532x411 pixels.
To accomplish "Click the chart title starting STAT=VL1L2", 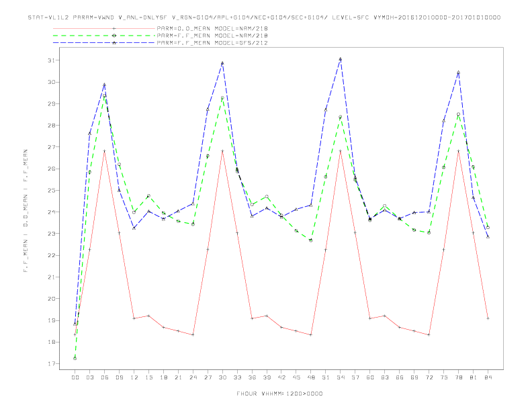I will click(264, 17).
